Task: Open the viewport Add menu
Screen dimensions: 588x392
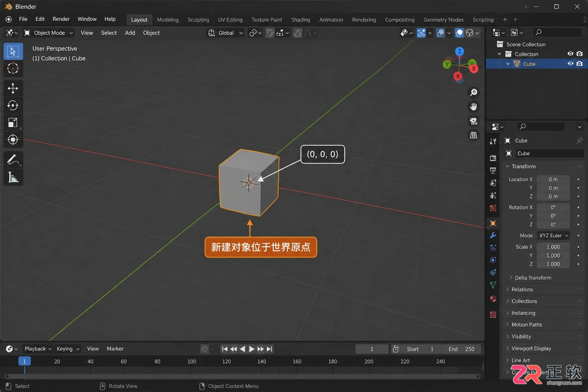Action: [130, 33]
